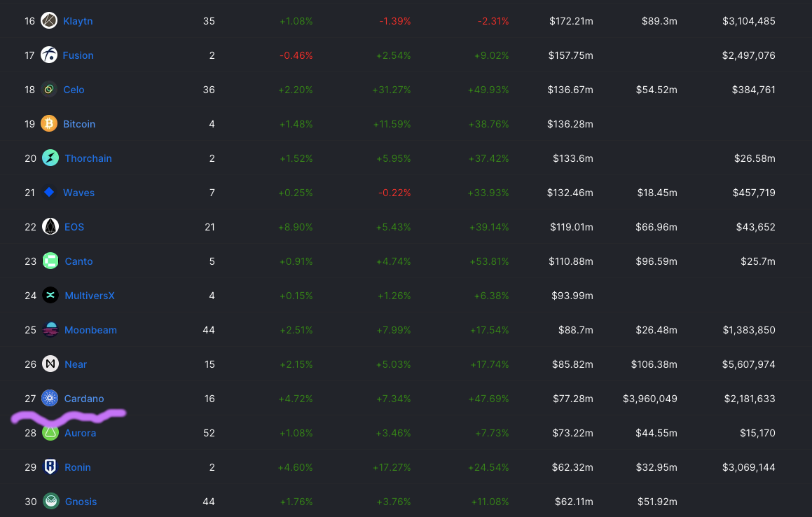Click the green Aurora triangle icon
The height and width of the screenshot is (517, 812).
click(50, 432)
